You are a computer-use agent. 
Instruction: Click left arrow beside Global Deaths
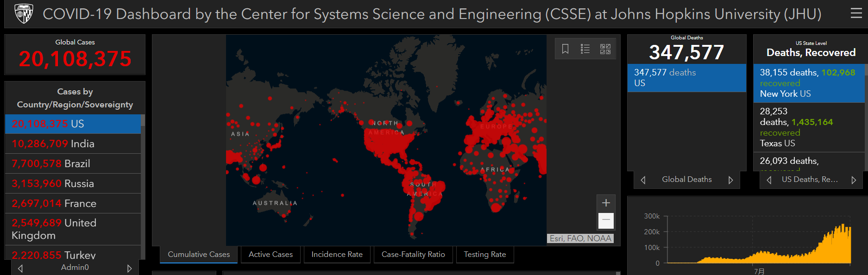(643, 180)
